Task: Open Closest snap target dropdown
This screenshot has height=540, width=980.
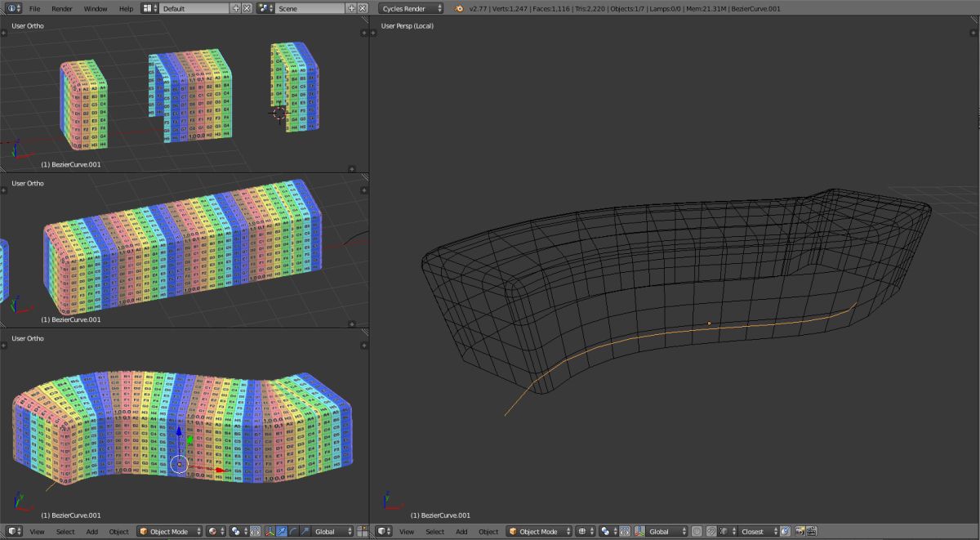Action: point(758,532)
